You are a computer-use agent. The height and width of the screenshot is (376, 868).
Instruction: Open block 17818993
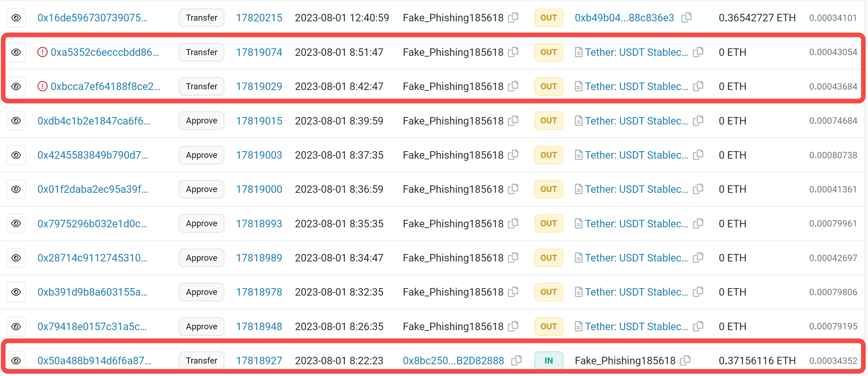tap(259, 224)
